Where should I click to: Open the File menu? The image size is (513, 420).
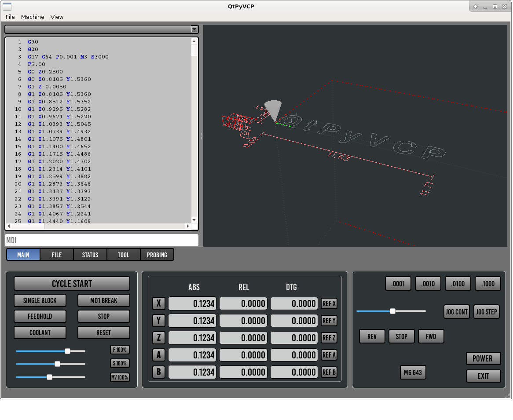[x=10, y=17]
